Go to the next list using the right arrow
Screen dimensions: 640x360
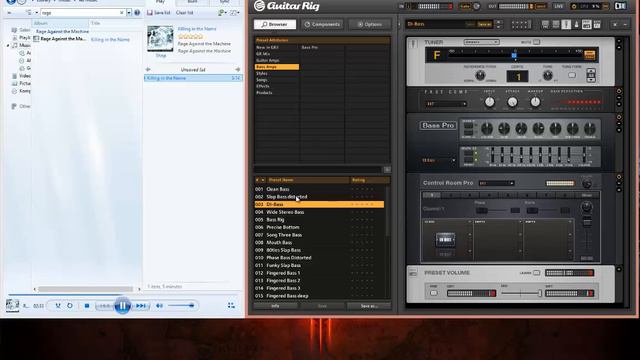coord(238,70)
